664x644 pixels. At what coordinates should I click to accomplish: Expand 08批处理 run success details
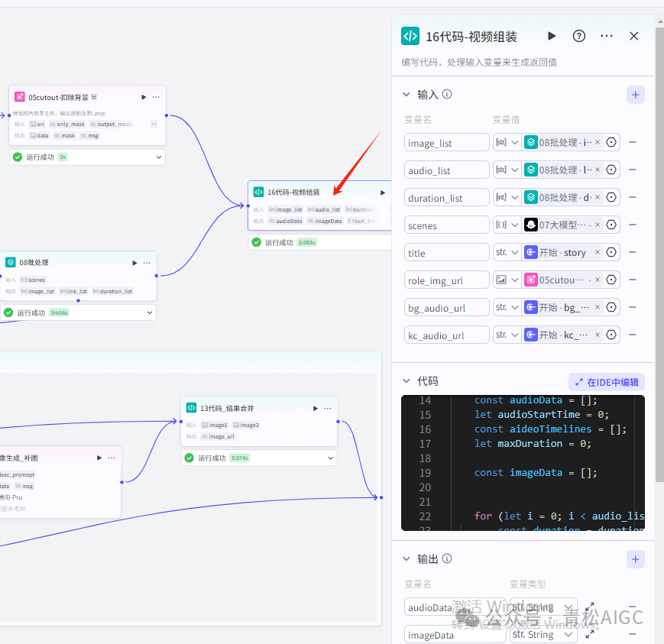[150, 312]
